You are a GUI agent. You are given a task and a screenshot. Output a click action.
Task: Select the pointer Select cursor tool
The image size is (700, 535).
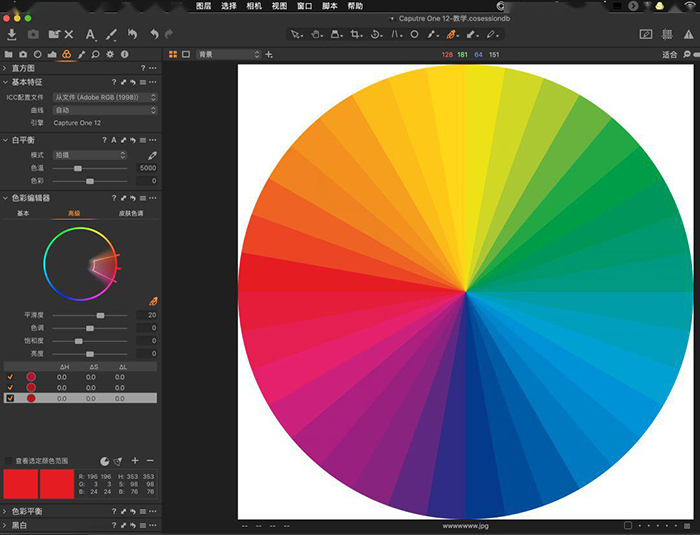click(x=296, y=34)
